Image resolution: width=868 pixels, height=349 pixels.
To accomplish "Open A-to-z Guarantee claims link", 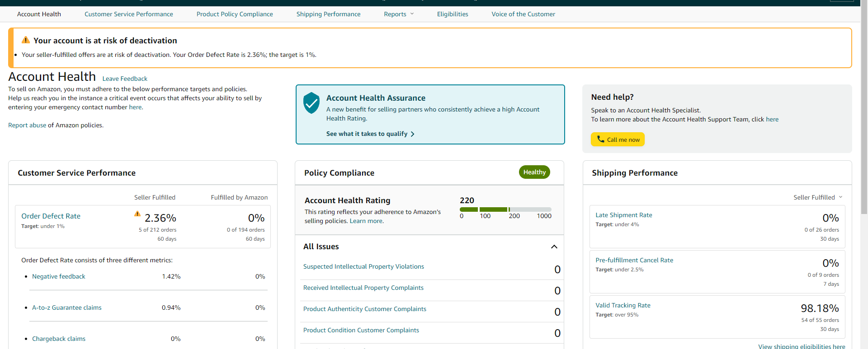I will coord(67,307).
